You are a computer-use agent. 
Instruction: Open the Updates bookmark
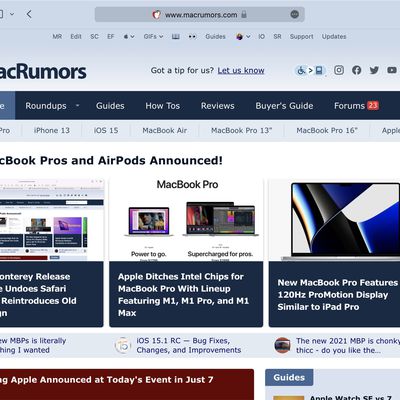(x=334, y=37)
